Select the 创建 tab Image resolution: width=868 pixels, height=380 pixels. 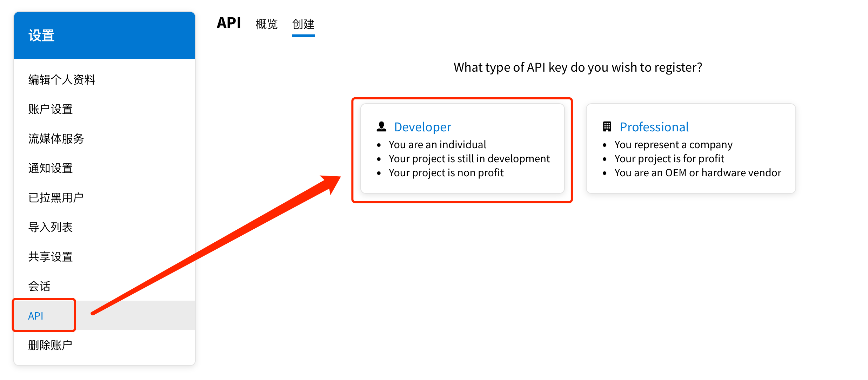303,24
